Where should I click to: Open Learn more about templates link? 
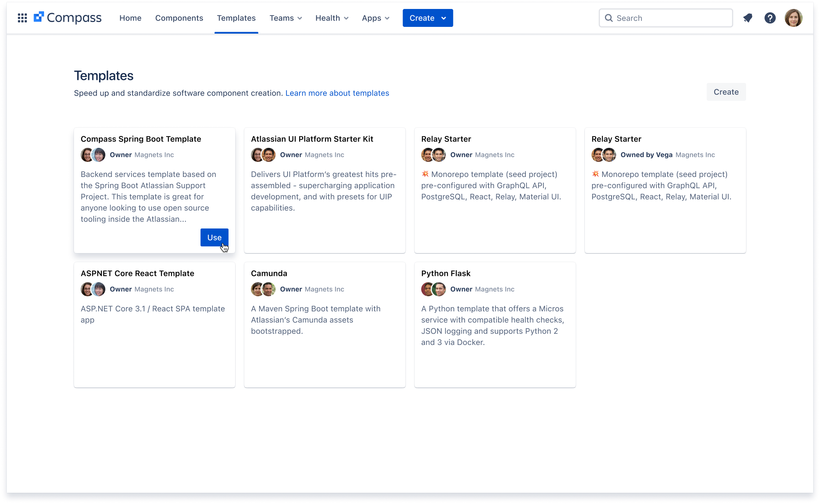pyautogui.click(x=337, y=93)
